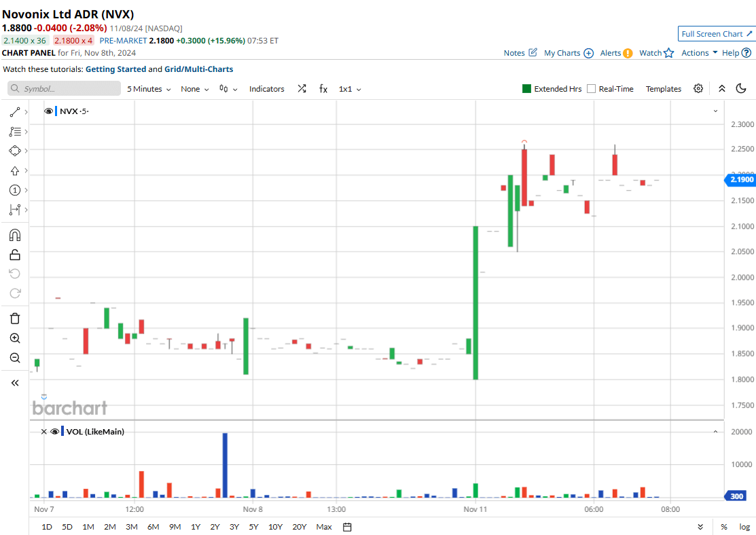Switch to dark mode moon icon
The width and height of the screenshot is (756, 535).
tap(741, 88)
